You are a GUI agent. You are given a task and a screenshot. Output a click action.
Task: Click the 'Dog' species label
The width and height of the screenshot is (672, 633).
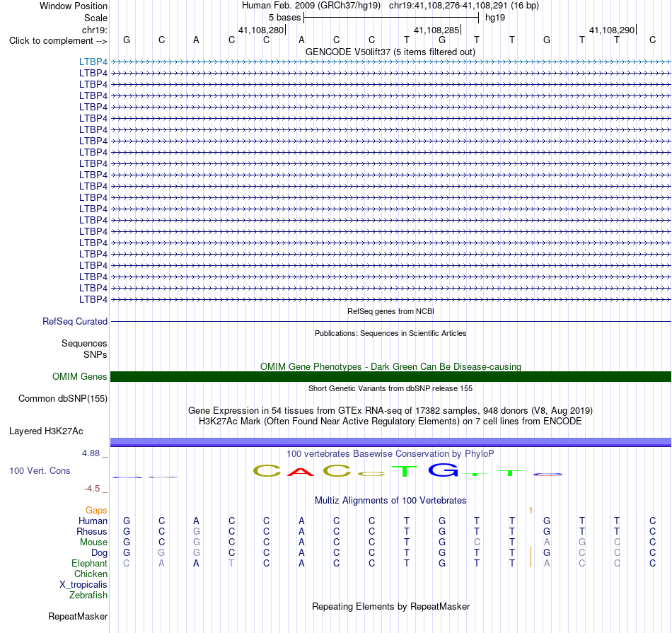(99, 553)
